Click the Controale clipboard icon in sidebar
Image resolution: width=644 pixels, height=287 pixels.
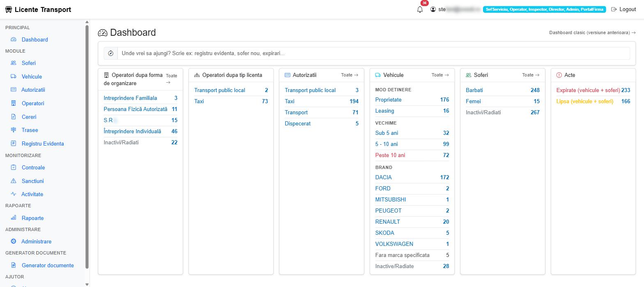(x=14, y=167)
